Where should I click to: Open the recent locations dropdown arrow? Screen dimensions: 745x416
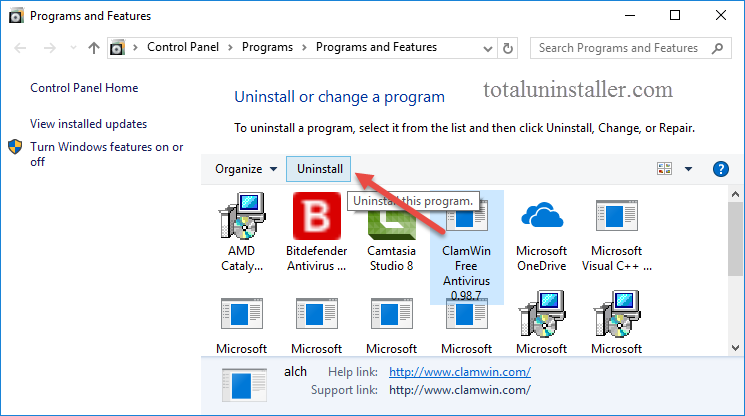[x=73, y=47]
